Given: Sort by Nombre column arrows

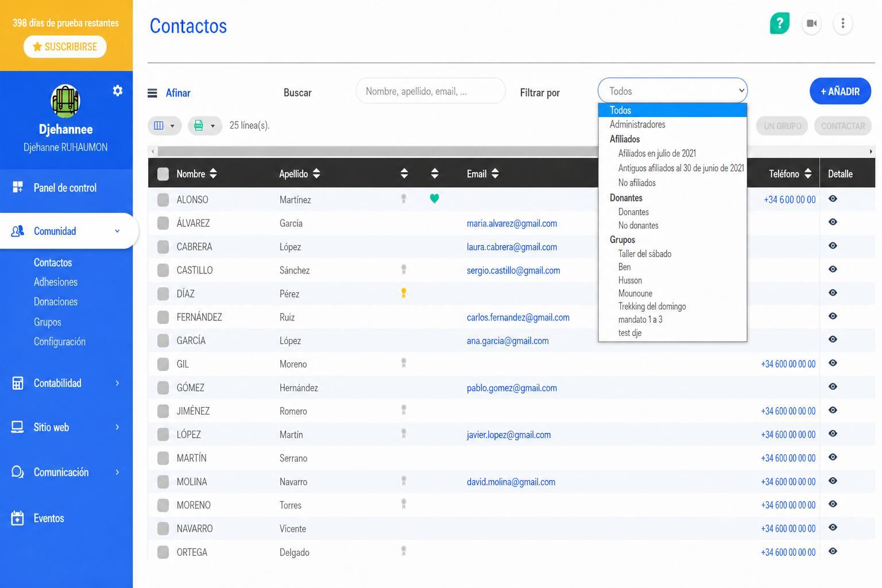Looking at the screenshot, I should coord(213,173).
